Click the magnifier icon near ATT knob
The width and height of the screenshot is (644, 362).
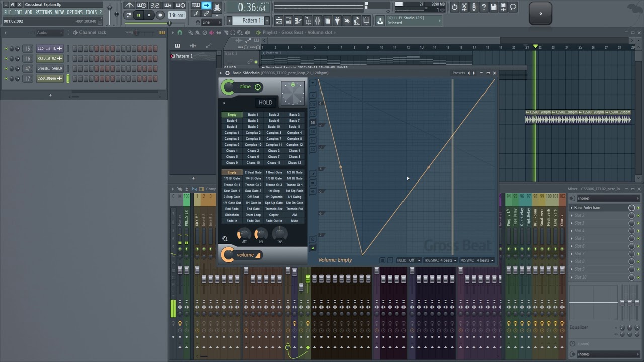(225, 239)
